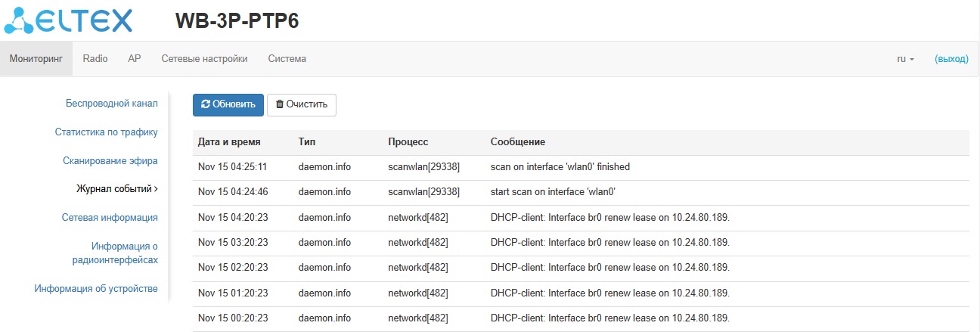The height and width of the screenshot is (332, 980).
Task: Select the 'scan on interface wlan0 finished' log row
Action: pyautogui.click(x=560, y=167)
